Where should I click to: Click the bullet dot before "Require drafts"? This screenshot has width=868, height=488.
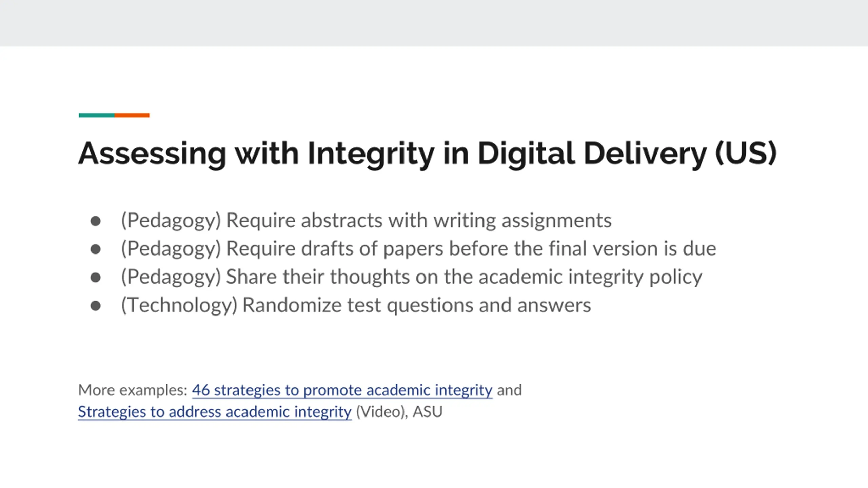pos(96,249)
